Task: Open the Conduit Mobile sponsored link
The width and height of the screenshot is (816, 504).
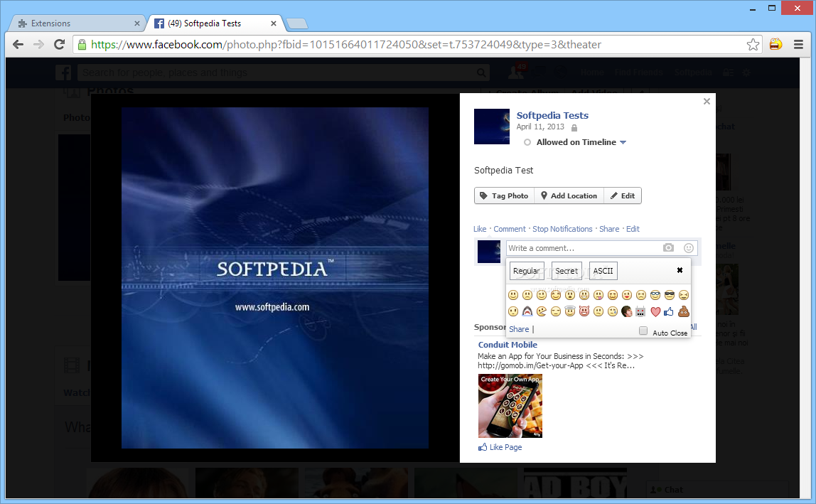Action: coord(508,345)
